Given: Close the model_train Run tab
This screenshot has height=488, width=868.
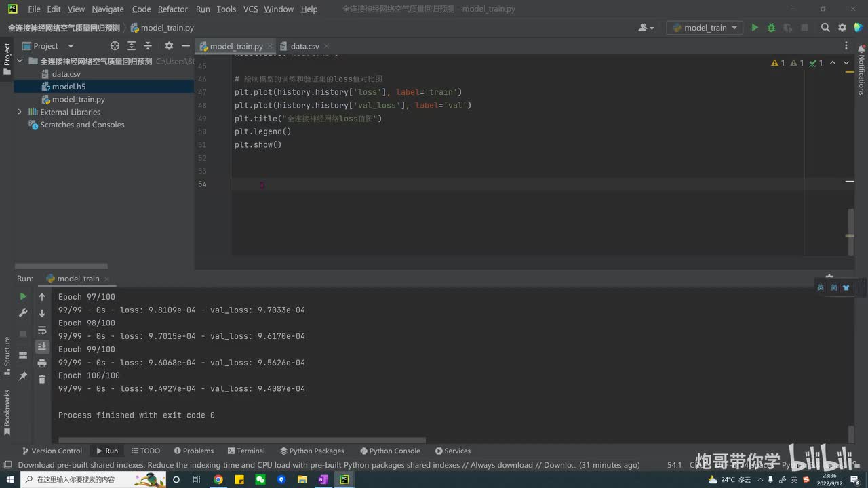Looking at the screenshot, I should (x=107, y=279).
